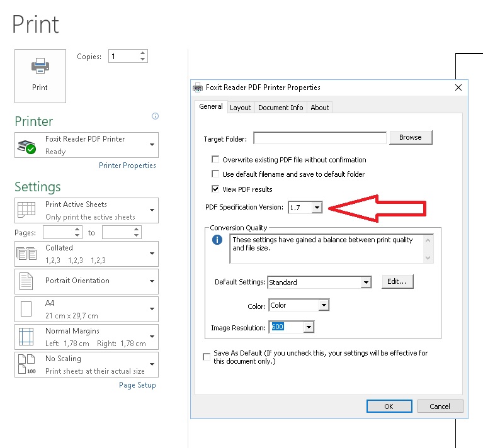Increase copies with the up arrow
Image resolution: width=483 pixels, height=448 pixels.
tap(142, 53)
